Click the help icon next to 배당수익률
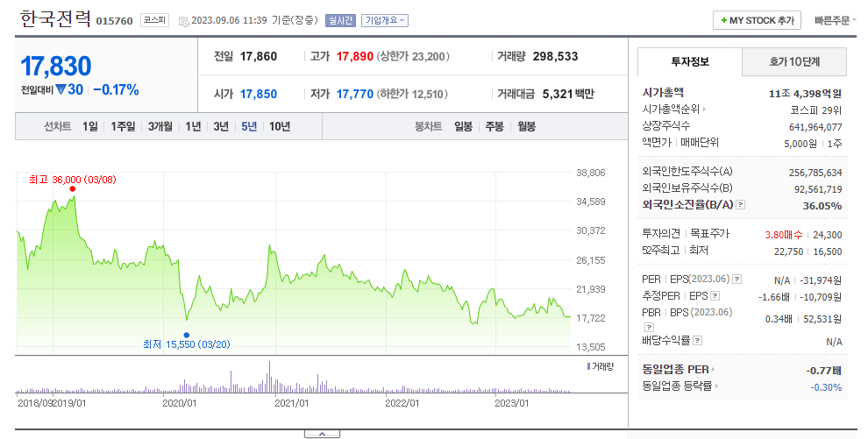The height and width of the screenshot is (439, 868). (x=698, y=341)
